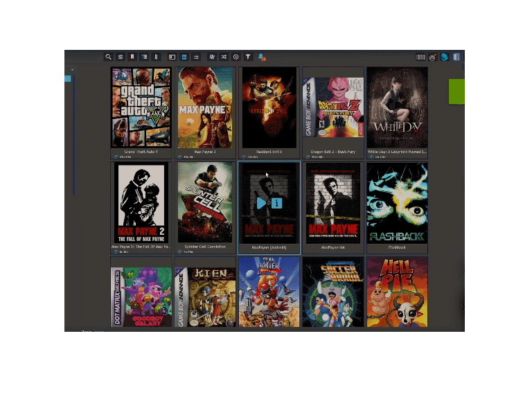
Task: Click the angry bomb face icon
Action: coord(432,57)
